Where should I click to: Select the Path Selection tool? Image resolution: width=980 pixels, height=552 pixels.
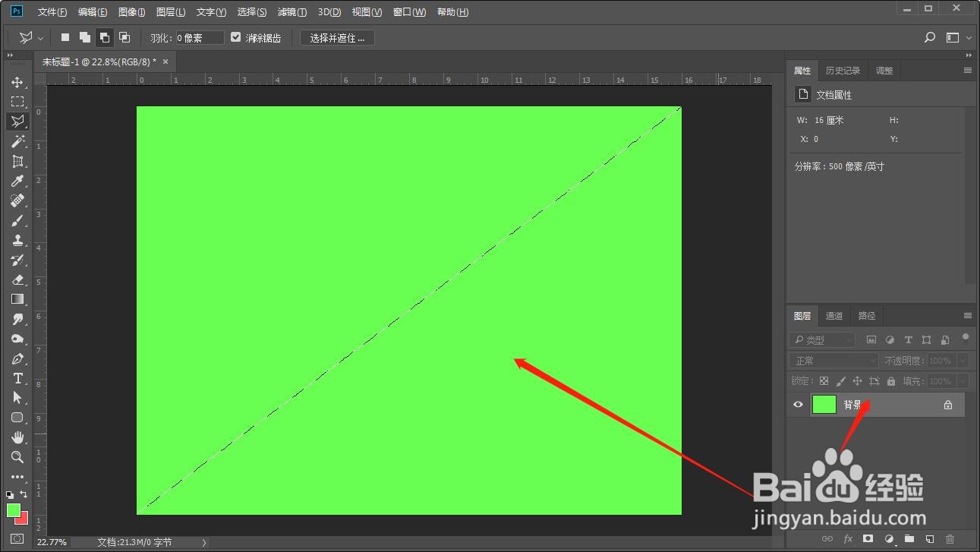point(17,398)
